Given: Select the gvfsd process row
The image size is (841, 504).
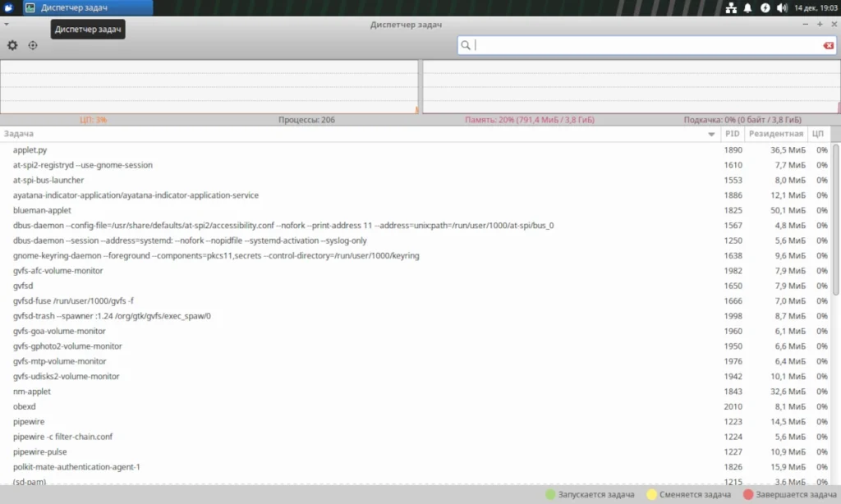Looking at the screenshot, I should tap(416, 286).
